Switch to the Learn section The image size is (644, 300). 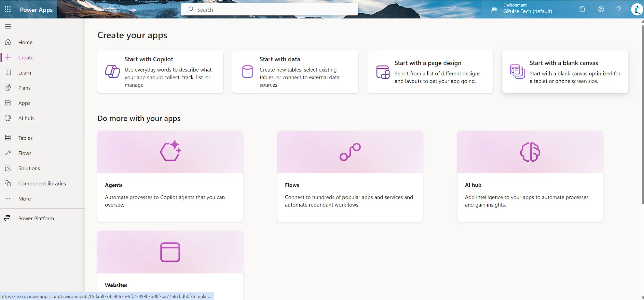point(24,72)
